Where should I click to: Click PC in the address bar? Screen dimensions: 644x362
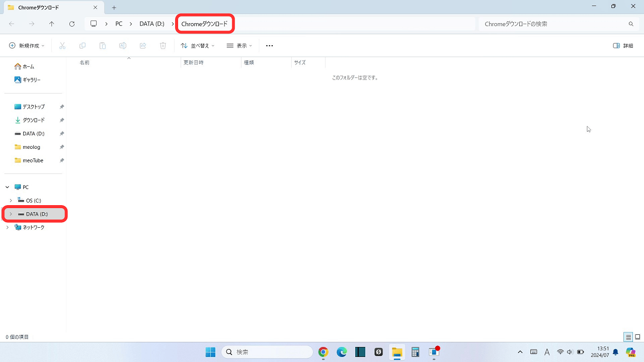[119, 24]
